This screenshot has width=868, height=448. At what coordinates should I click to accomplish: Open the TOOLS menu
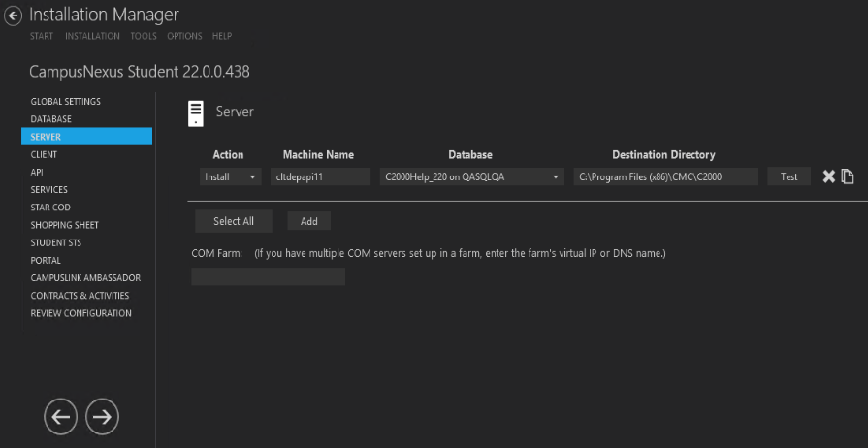point(144,36)
